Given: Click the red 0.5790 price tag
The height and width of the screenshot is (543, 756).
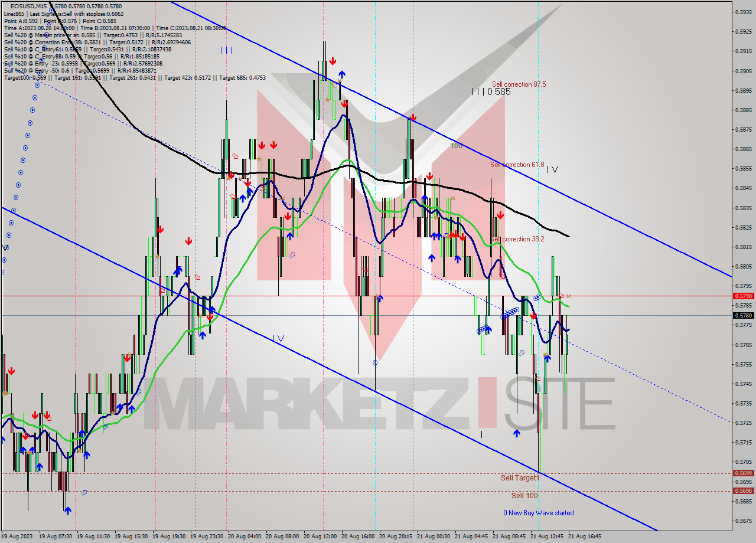Looking at the screenshot, I should pos(742,296).
